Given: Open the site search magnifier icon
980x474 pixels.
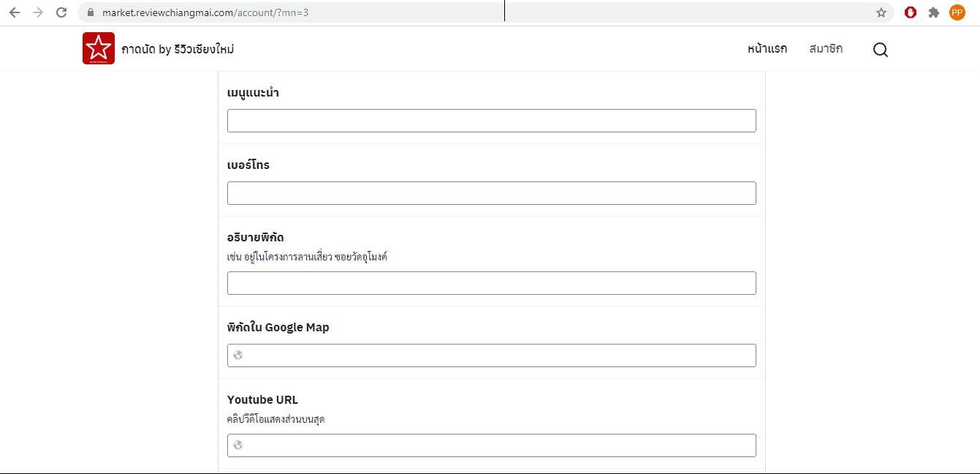Looking at the screenshot, I should (x=881, y=50).
